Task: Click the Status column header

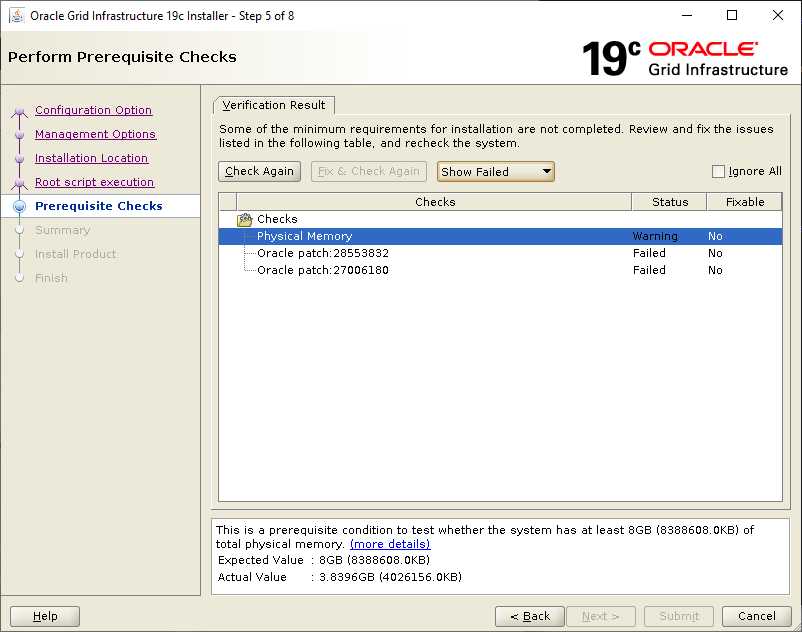Action: coord(670,202)
